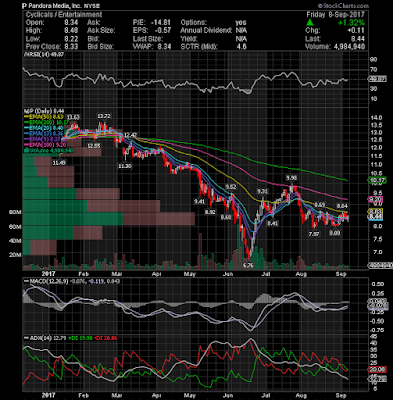Viewport: 393px width, 400px height.
Task: Click the EPS value -0.57
Action: click(163, 31)
